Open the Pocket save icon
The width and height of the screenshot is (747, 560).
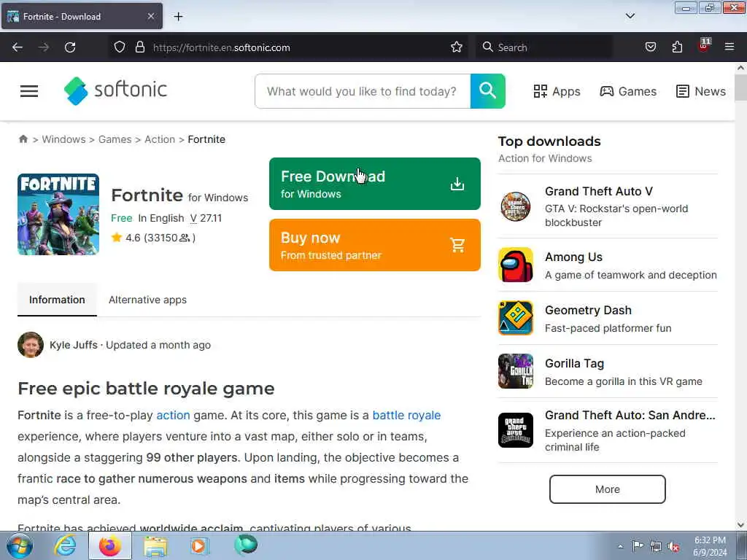pyautogui.click(x=650, y=47)
